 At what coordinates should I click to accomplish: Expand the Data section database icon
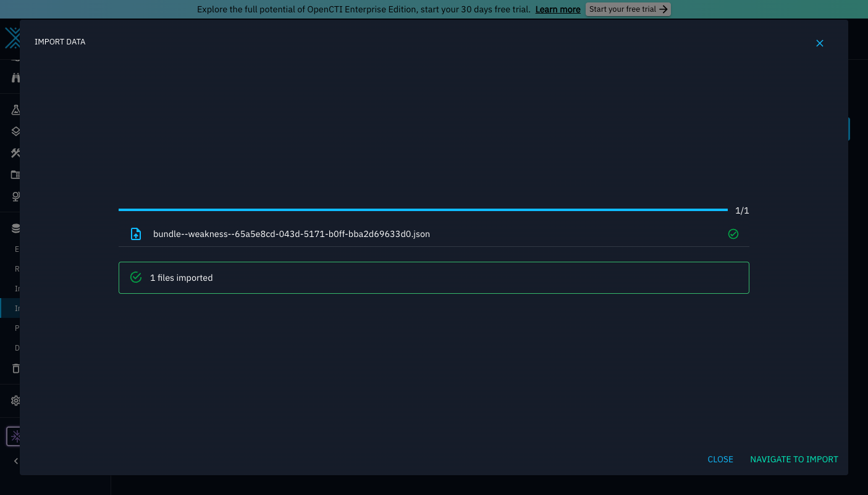[15, 228]
